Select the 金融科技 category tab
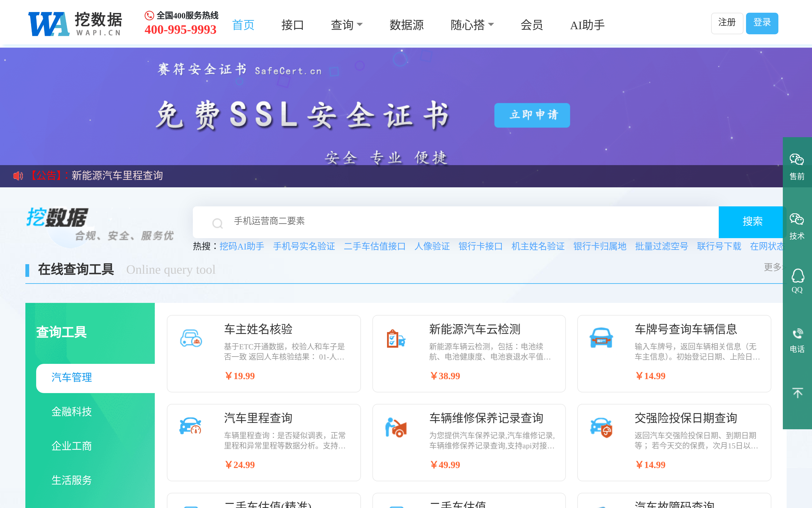 tap(71, 411)
